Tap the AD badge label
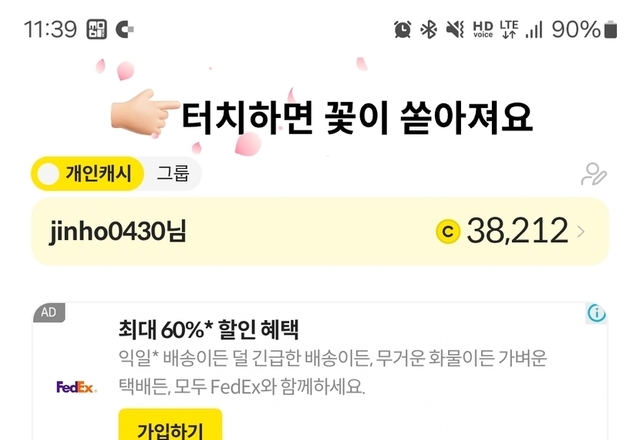 pos(49,313)
